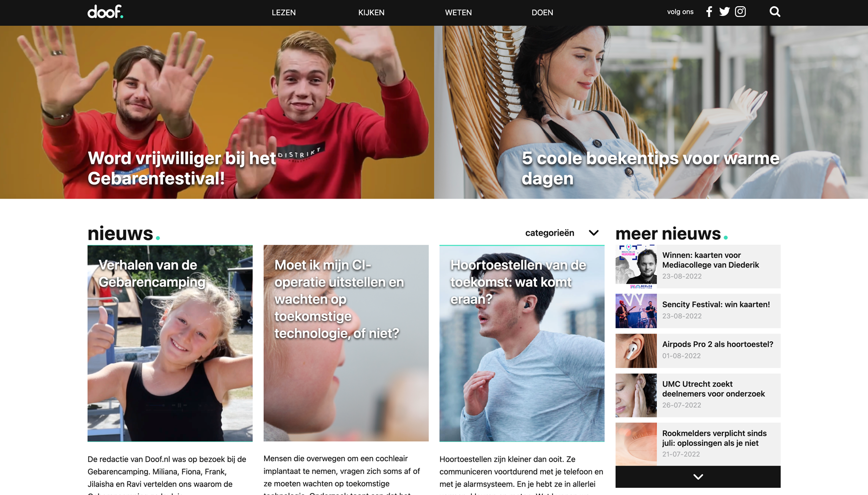Open the Facebook icon in header
This screenshot has width=868, height=495.
[x=709, y=12]
